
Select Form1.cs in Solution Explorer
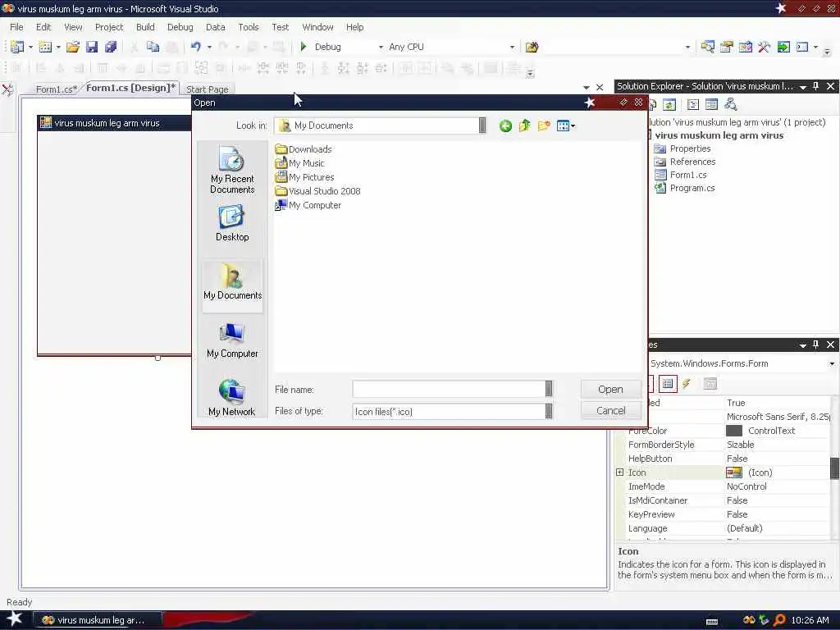pyautogui.click(x=680, y=175)
